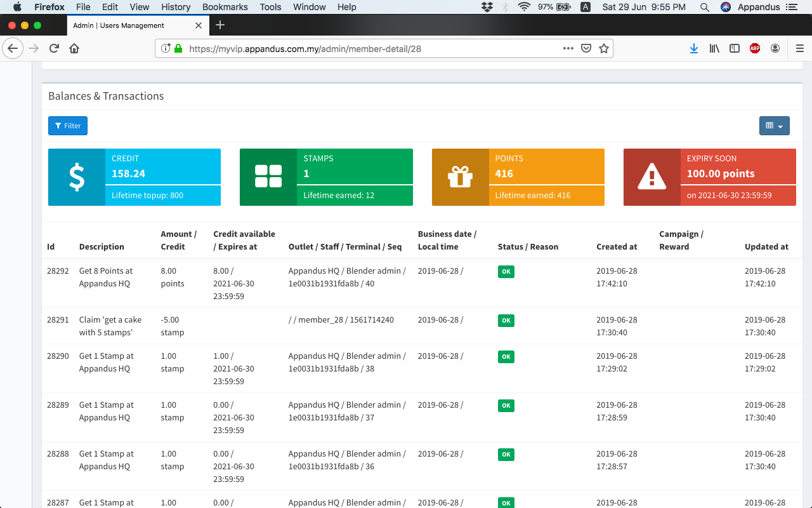Click the browser forward arrow
The height and width of the screenshot is (508, 812).
pos(34,48)
